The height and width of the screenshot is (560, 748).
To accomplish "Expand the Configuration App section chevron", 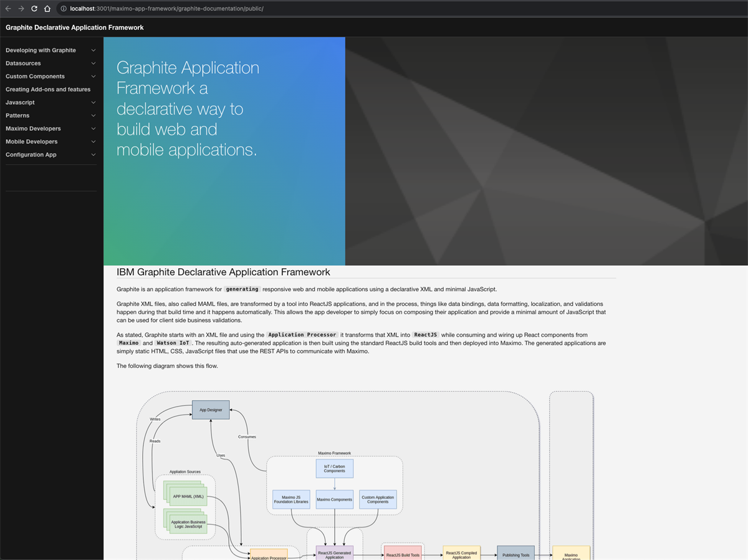I will tap(93, 155).
